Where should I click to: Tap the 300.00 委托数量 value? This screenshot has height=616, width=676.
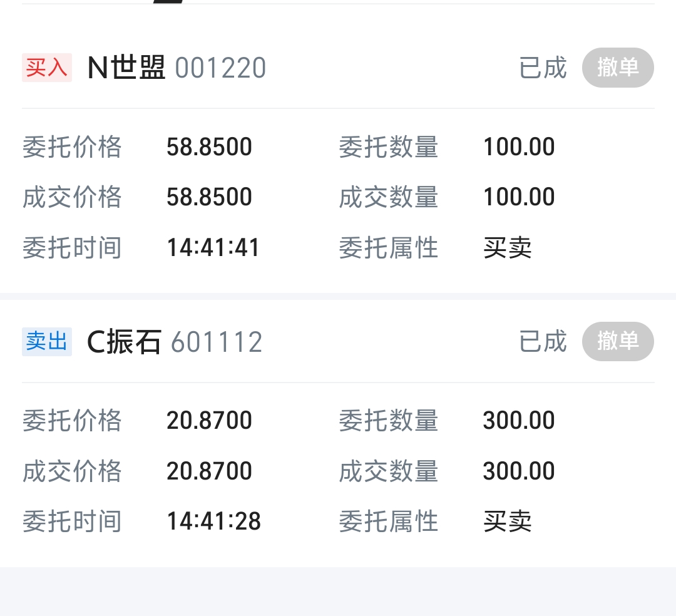coord(519,421)
